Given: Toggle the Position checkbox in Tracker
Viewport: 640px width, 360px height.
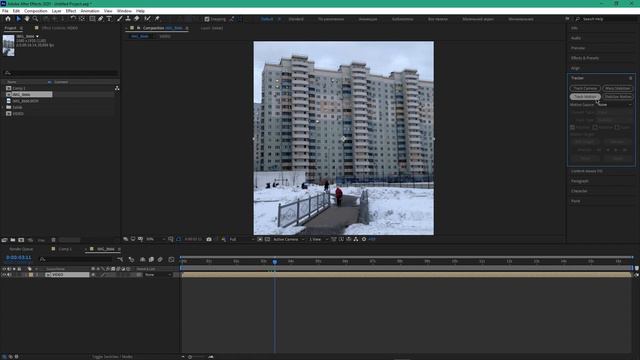Looking at the screenshot, I should pos(573,128).
